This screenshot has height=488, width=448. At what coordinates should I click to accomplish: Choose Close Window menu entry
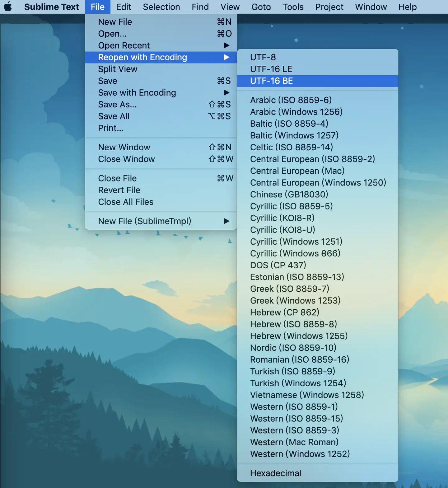pyautogui.click(x=161, y=159)
